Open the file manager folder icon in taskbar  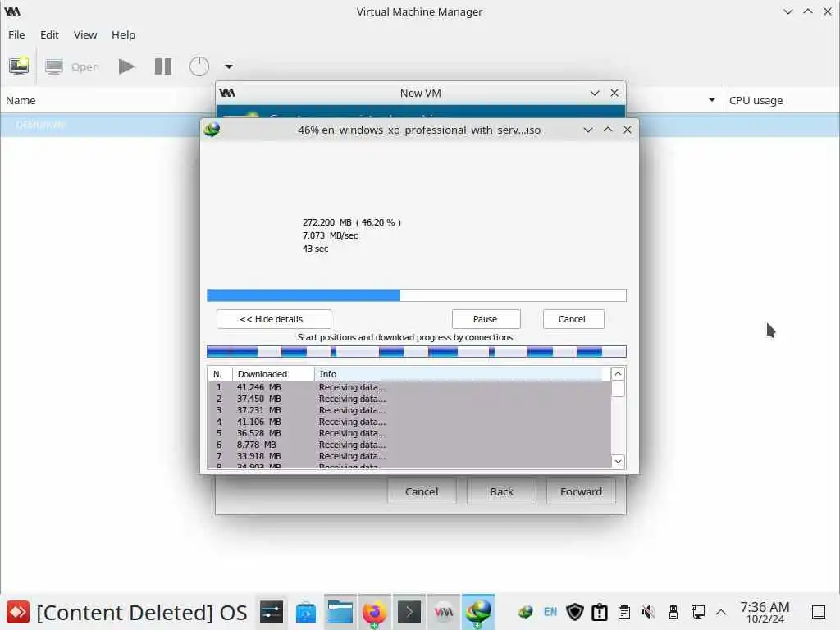pos(340,612)
